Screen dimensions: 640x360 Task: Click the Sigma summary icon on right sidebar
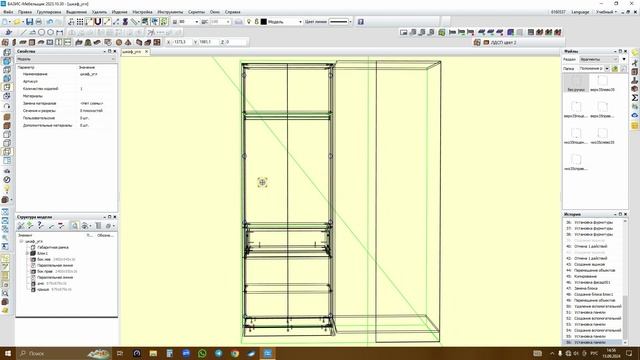pos(635,98)
